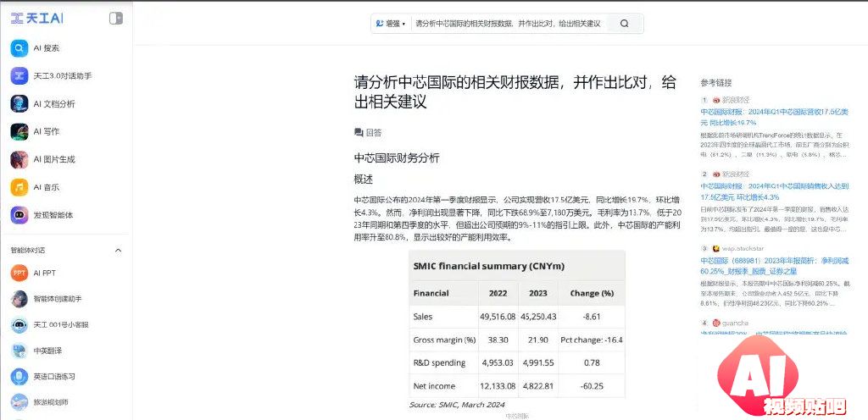This screenshot has height=420, width=868.
Task: Click the Net income 2023 value 4,822.81
Action: (537, 386)
